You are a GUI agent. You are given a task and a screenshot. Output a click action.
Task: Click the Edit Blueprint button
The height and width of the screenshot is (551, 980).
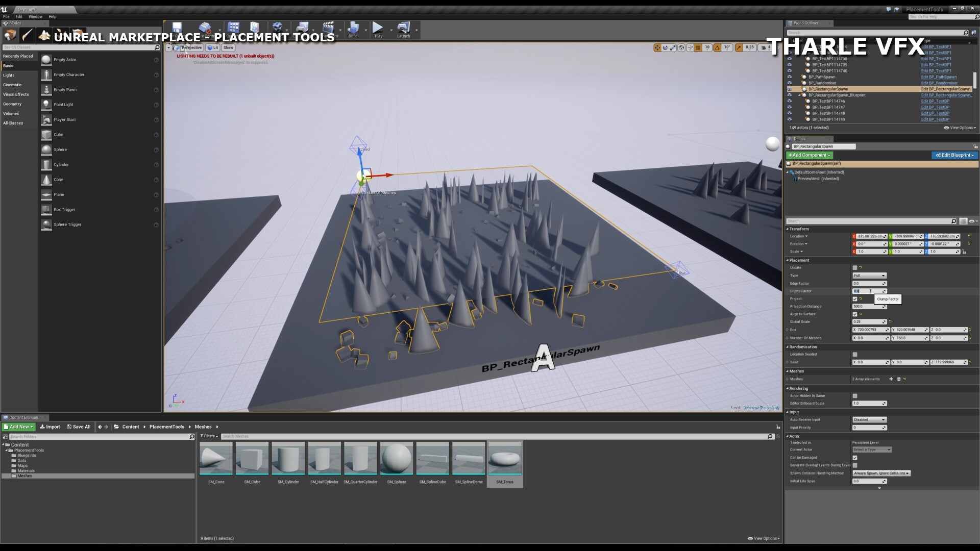click(x=954, y=155)
